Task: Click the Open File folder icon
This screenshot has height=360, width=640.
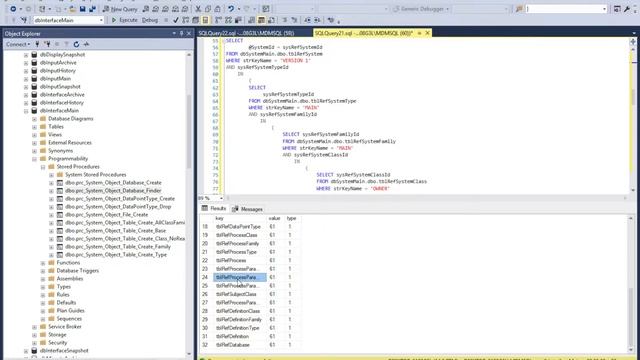Action: [72, 9]
